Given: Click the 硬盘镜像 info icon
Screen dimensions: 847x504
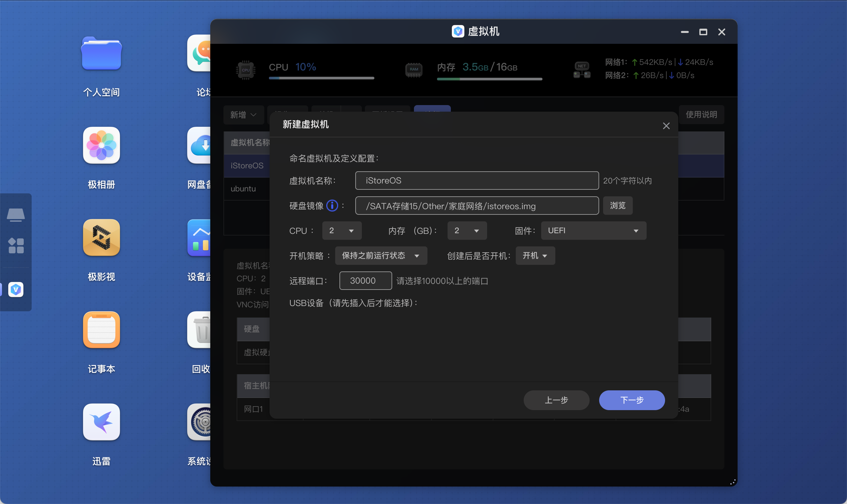Looking at the screenshot, I should point(332,206).
